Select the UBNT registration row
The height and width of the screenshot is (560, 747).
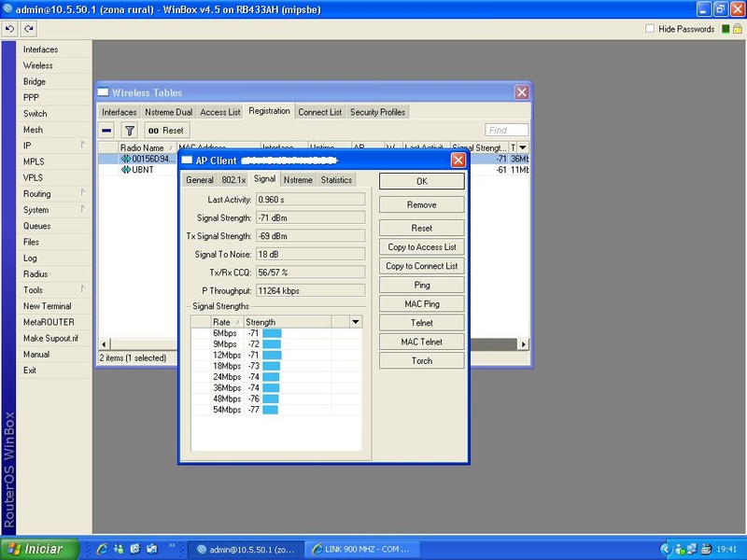click(138, 170)
